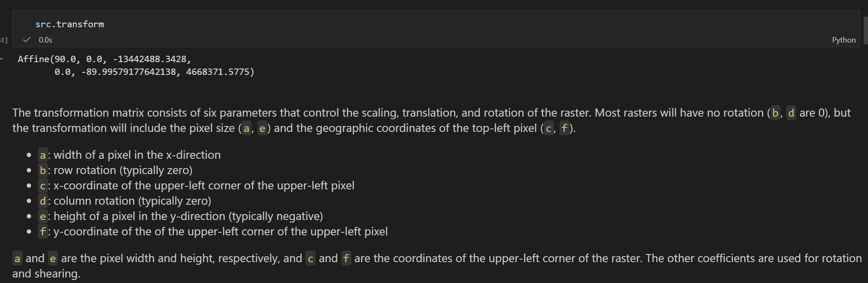Click the word 'src' in the code cell

coord(43,24)
